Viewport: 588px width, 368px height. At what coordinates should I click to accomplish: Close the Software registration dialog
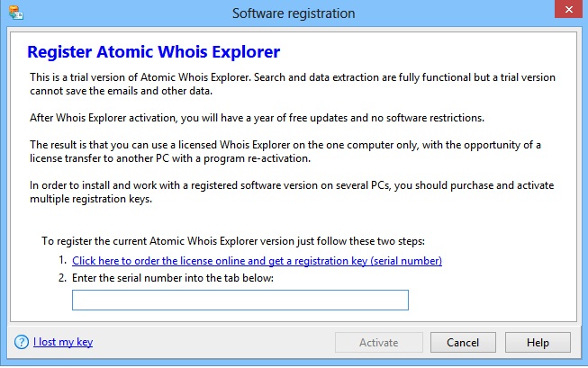(563, 13)
